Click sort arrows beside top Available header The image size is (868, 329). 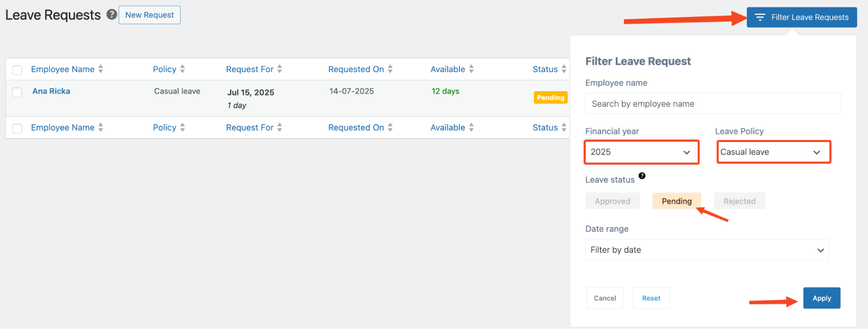point(471,69)
